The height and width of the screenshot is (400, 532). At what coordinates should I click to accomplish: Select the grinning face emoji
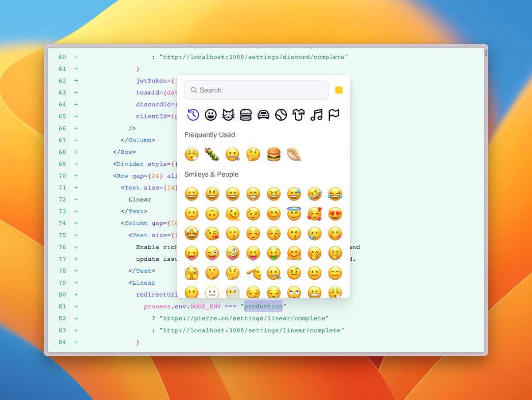[x=192, y=194]
